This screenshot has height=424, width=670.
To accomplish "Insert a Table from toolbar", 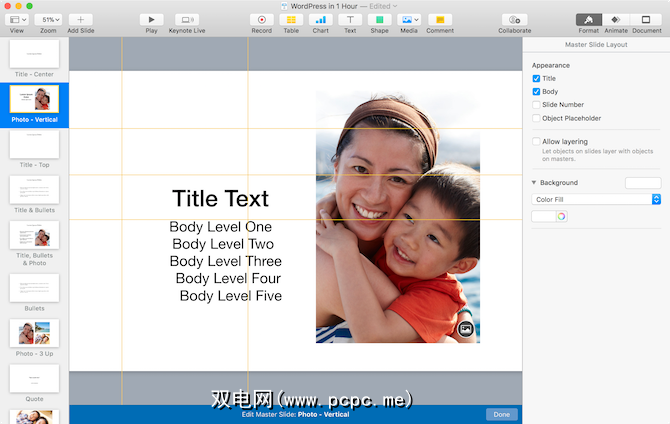I will (x=291, y=19).
